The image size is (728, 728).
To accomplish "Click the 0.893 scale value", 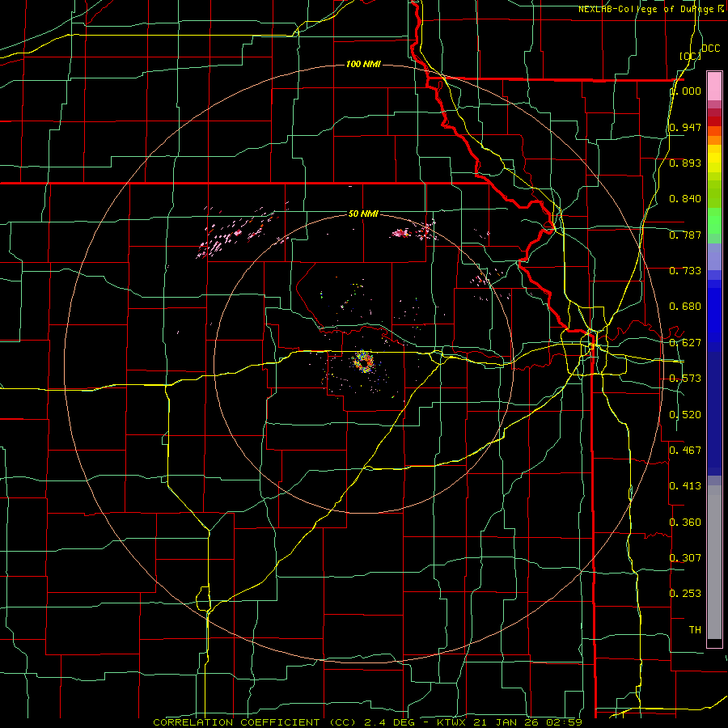I will (x=685, y=163).
